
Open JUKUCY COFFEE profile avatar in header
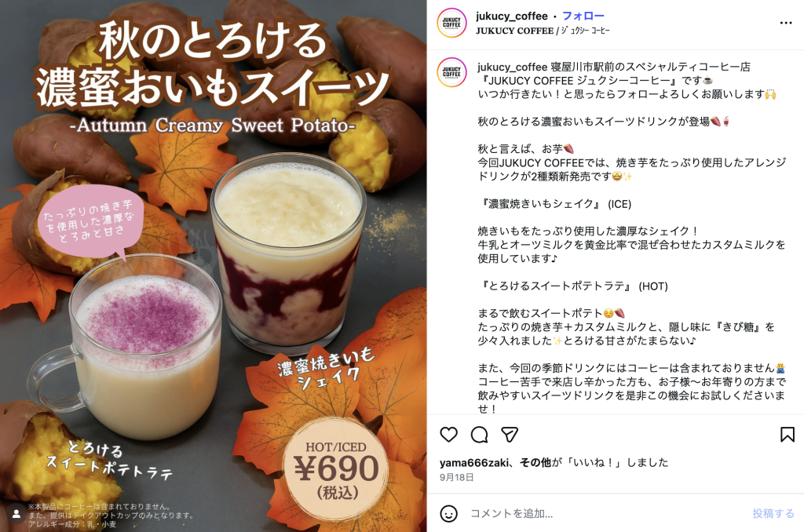[451, 23]
